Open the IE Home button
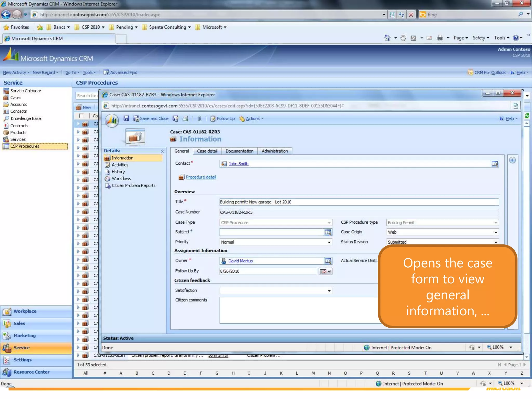 387,38
